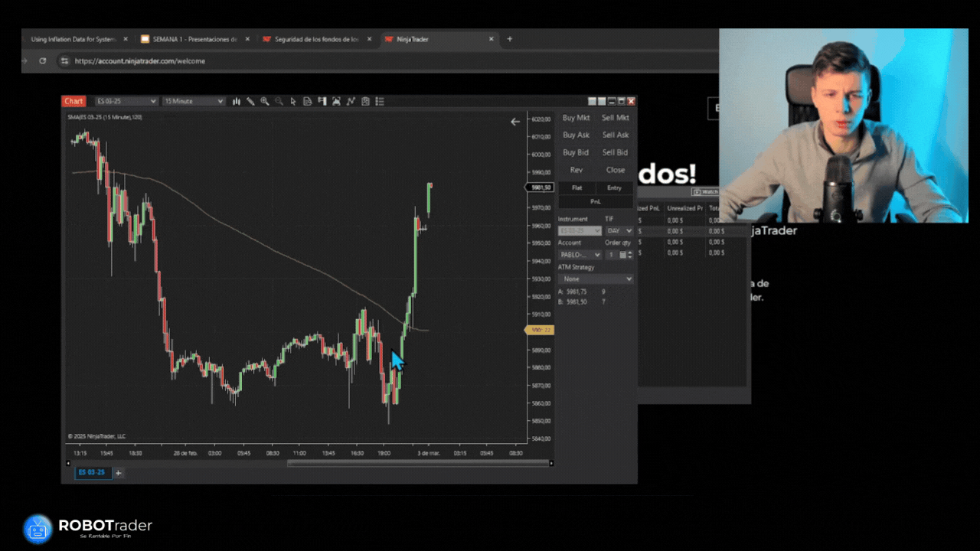Switch to Using Inflation Data browser tab

[x=75, y=39]
